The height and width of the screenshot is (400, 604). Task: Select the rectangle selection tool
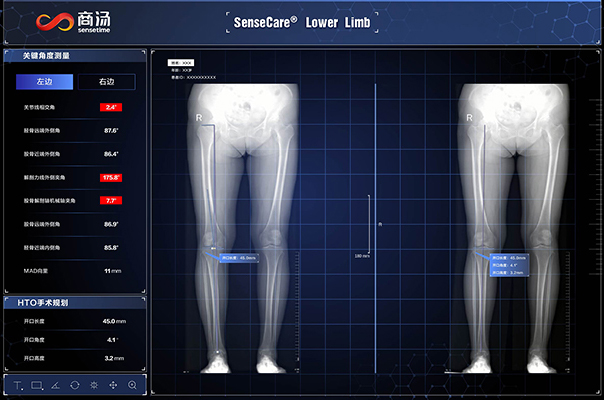tap(37, 385)
